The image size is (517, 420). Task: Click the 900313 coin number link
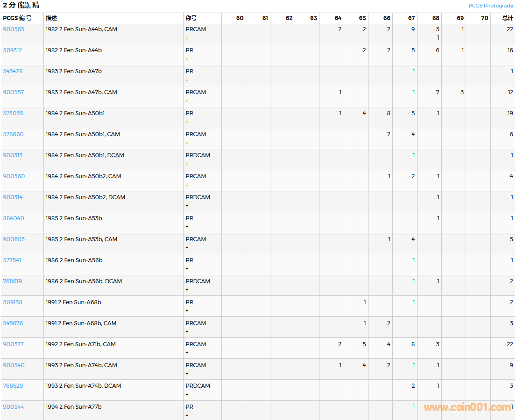pos(13,155)
